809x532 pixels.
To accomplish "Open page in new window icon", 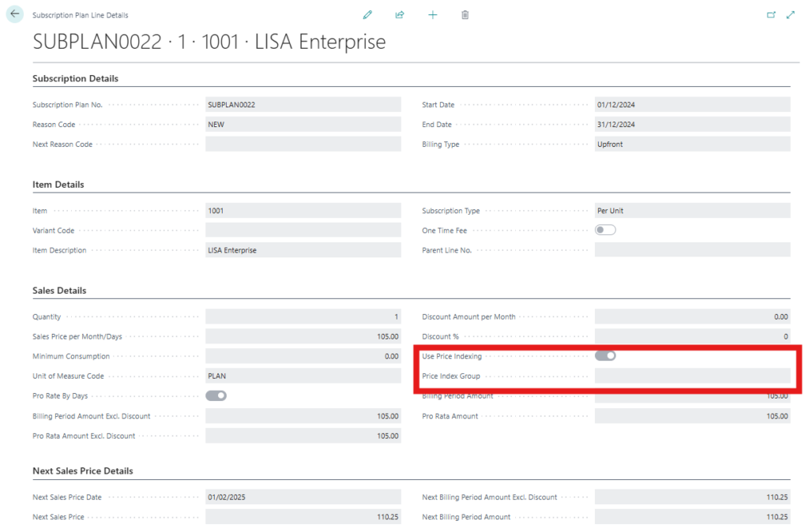I will 771,15.
